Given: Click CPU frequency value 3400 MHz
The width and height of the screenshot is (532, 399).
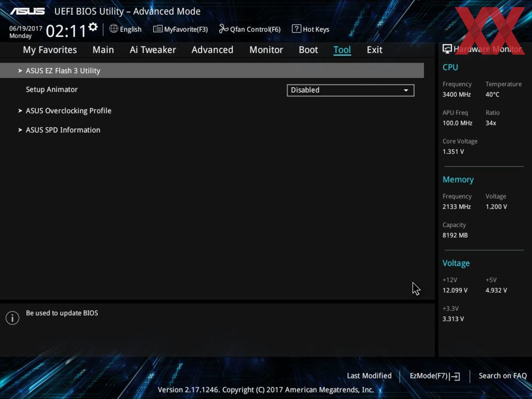Looking at the screenshot, I should (x=457, y=95).
